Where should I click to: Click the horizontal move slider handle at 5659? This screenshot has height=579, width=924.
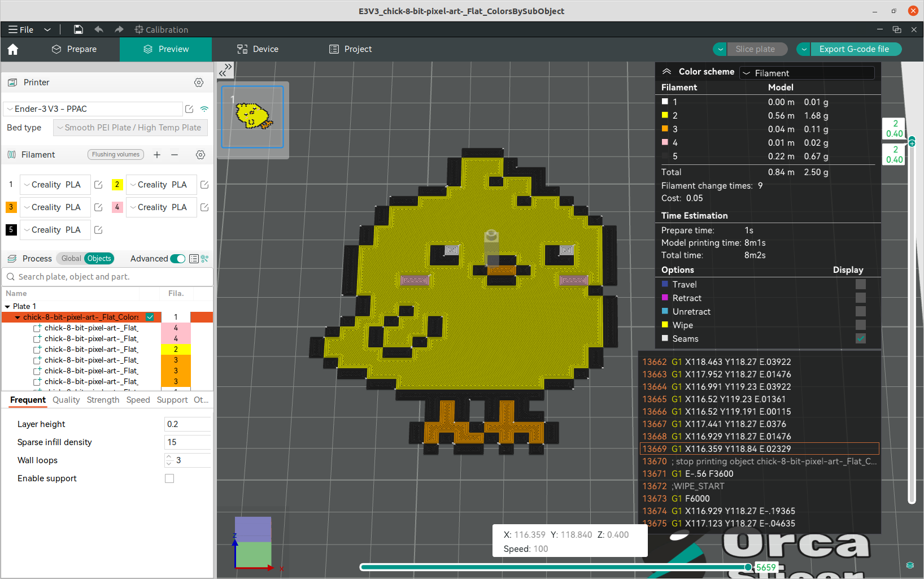(748, 567)
